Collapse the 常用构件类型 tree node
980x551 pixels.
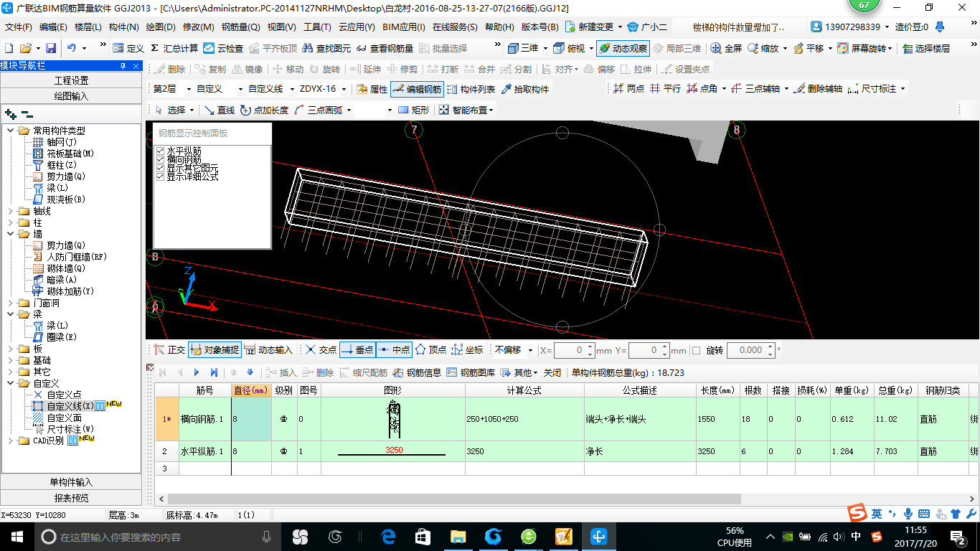coord(11,131)
